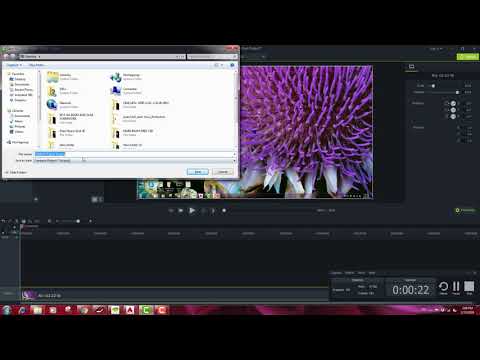The width and height of the screenshot is (480, 360).
Task: Open the recorder Effects menu
Action: (x=349, y=273)
